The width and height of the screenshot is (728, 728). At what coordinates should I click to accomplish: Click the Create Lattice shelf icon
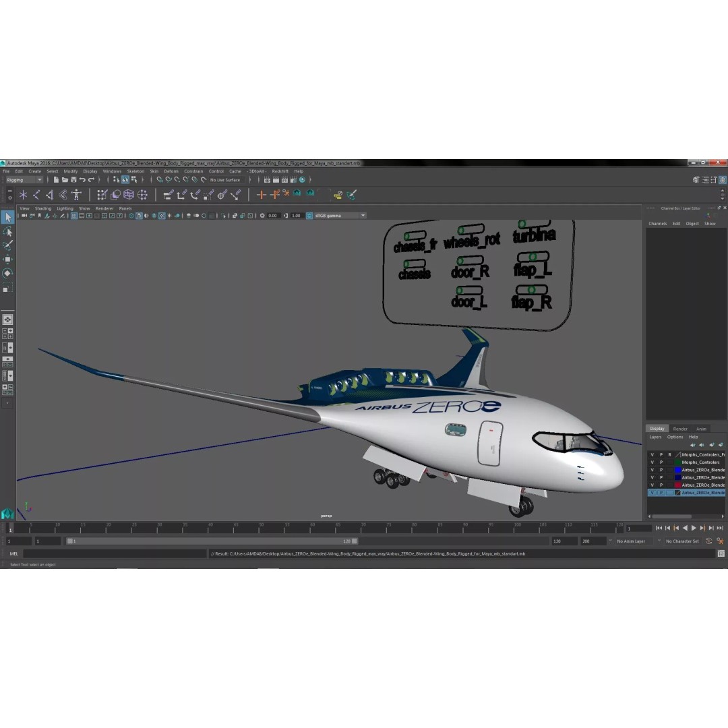pyautogui.click(x=129, y=195)
